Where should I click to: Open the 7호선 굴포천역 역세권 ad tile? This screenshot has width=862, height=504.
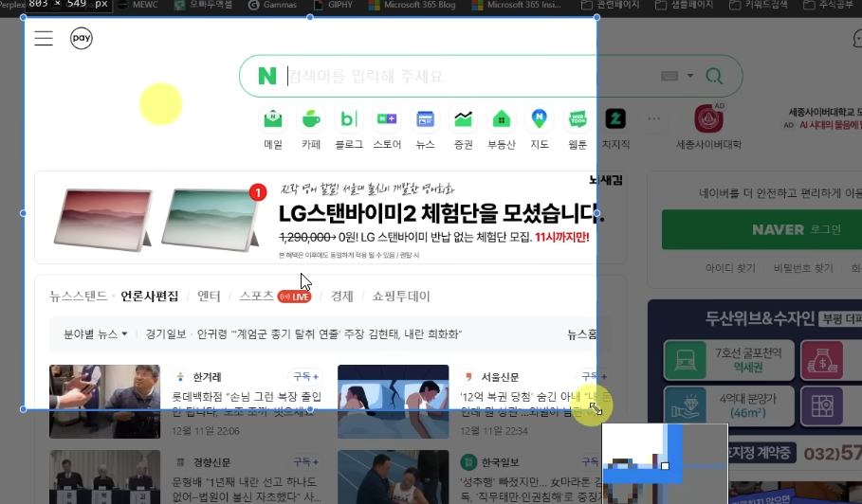pos(729,360)
